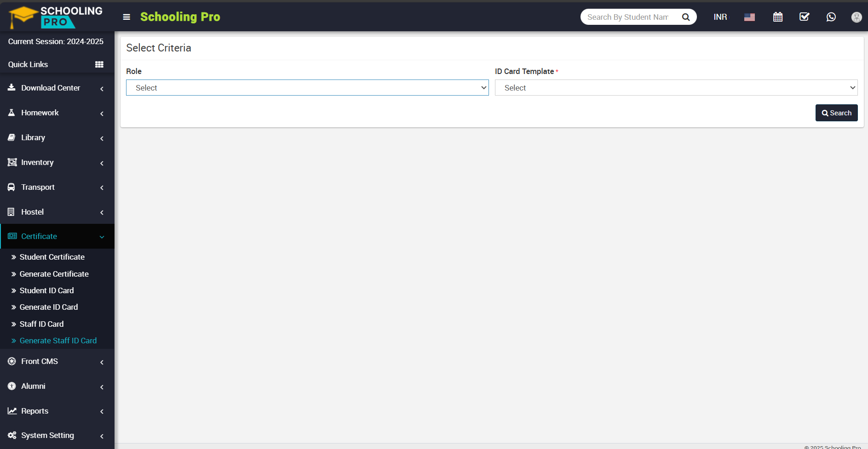This screenshot has height=449, width=868.
Task: Click the Quick Links grid icon
Action: (99, 64)
